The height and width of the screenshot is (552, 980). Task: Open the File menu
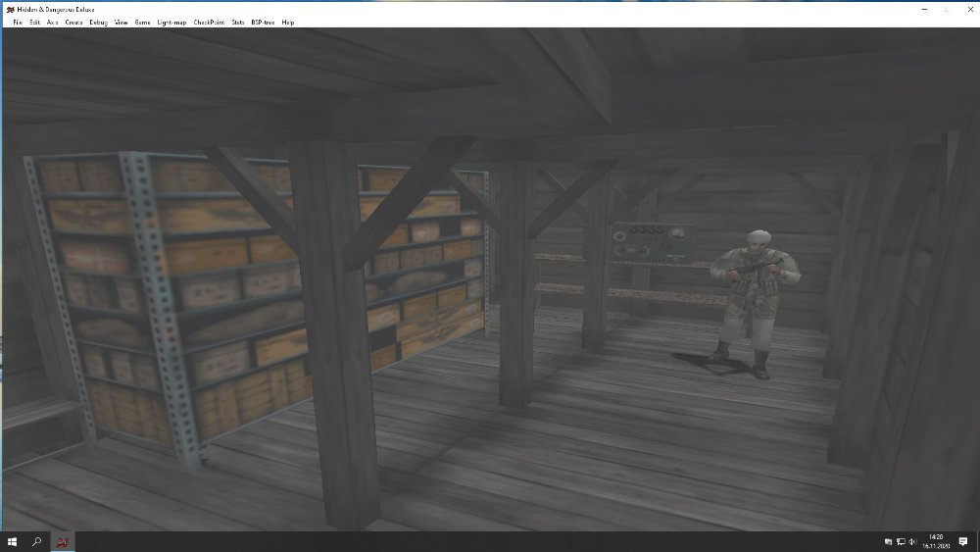(17, 22)
